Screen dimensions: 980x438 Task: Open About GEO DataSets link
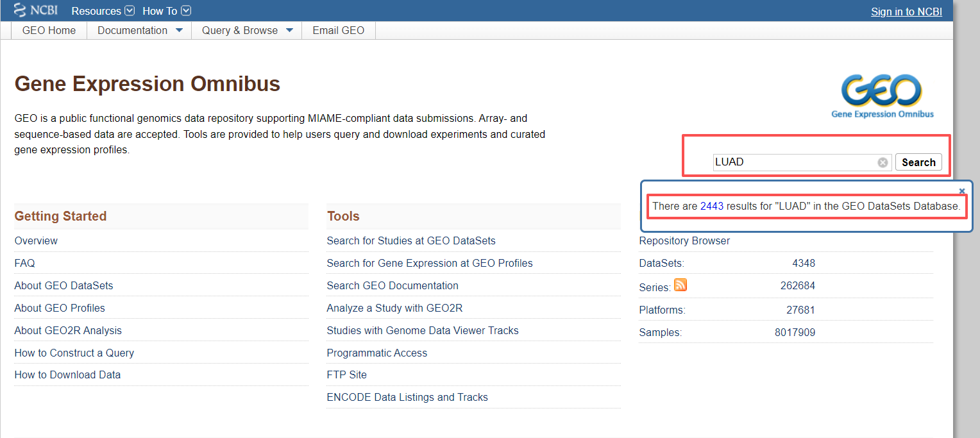[64, 285]
